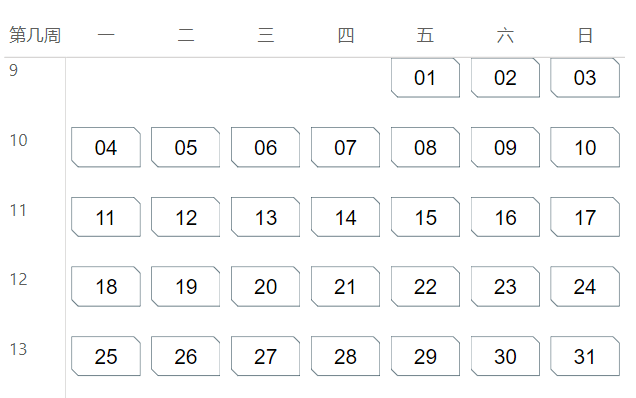The width and height of the screenshot is (636, 398).
Task: Select date 17 in week 11
Action: click(x=585, y=217)
